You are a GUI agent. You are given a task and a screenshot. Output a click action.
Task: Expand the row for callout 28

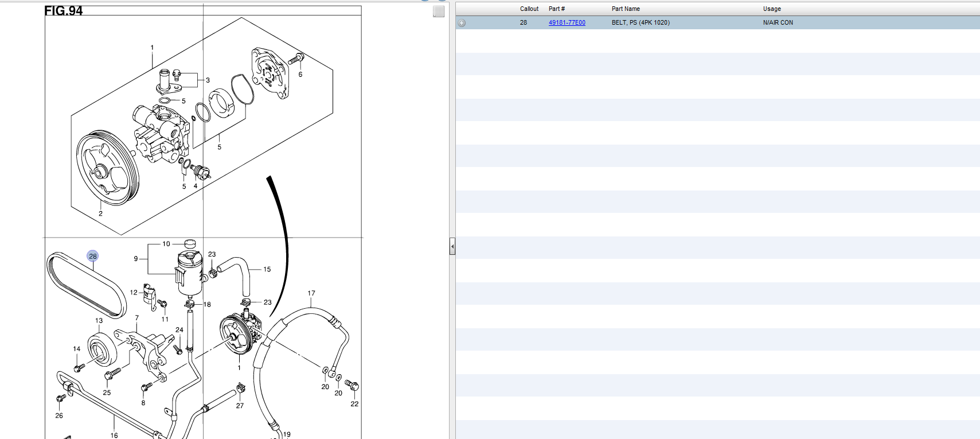pyautogui.click(x=462, y=23)
